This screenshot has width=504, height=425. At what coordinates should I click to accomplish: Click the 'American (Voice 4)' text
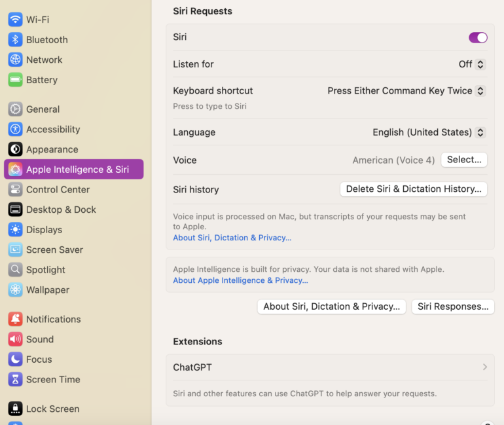[393, 160]
